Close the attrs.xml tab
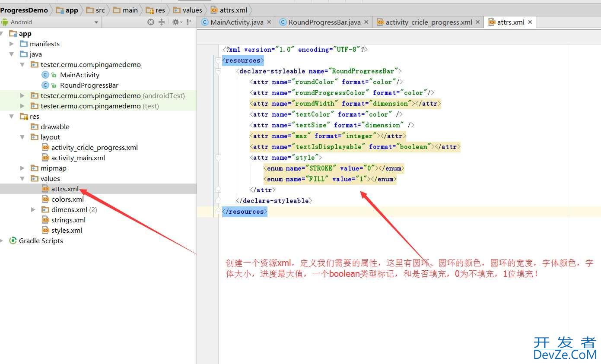The image size is (601, 364). [x=530, y=22]
